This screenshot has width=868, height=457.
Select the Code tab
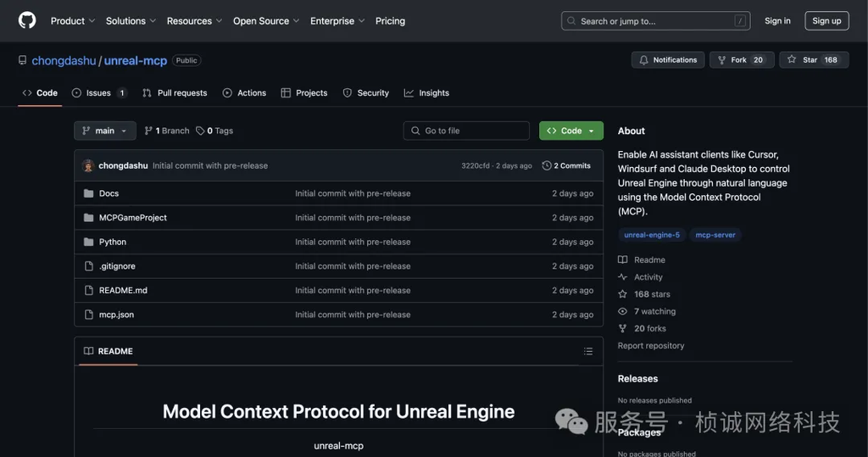coord(40,93)
